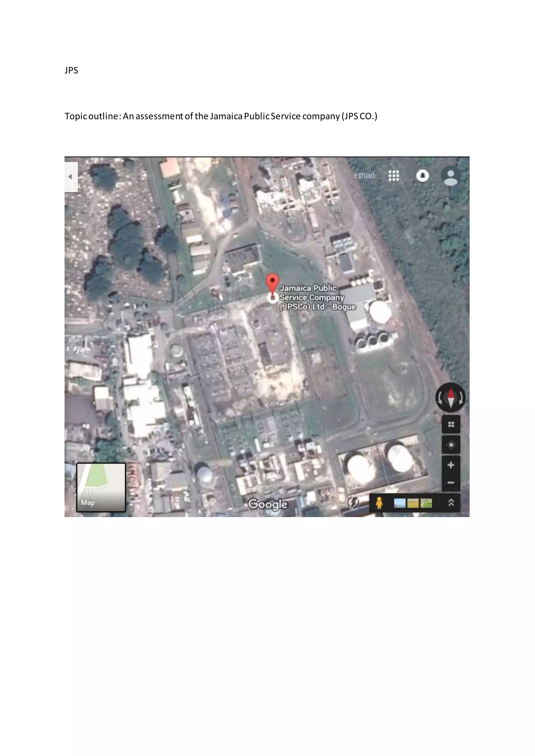This screenshot has height=756, width=535.
Task: Rotate the view counterclockwise via compass arrow
Action: 440,398
